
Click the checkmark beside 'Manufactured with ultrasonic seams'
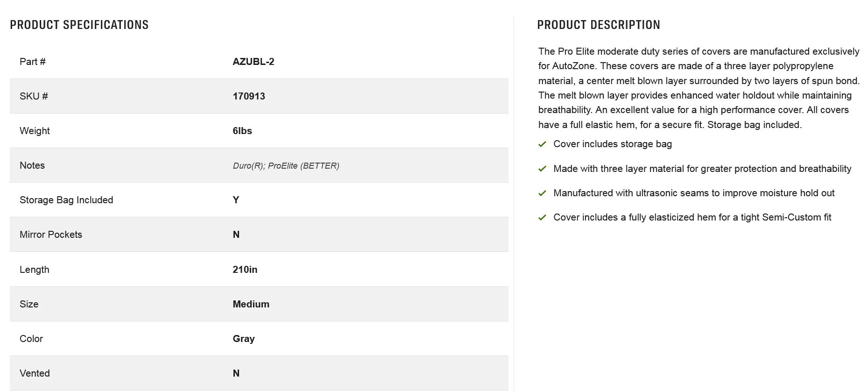pyautogui.click(x=542, y=193)
